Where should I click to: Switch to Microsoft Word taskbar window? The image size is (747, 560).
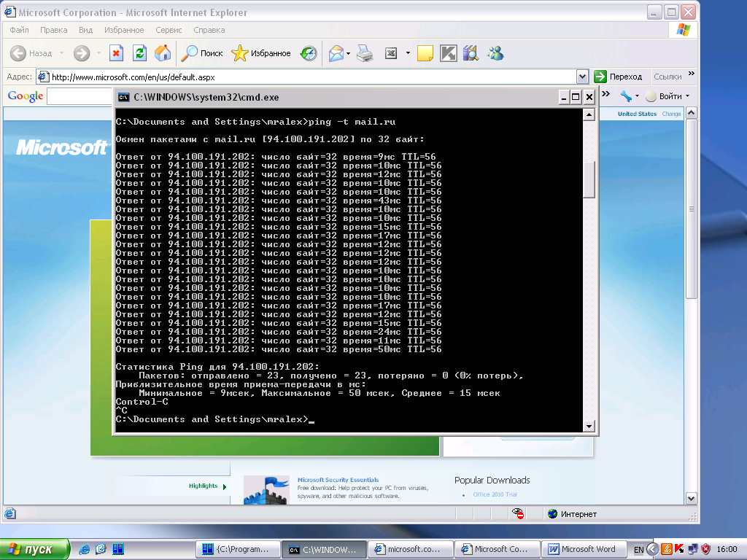click(x=583, y=549)
